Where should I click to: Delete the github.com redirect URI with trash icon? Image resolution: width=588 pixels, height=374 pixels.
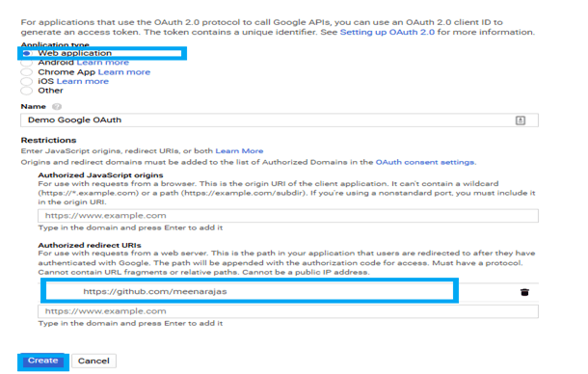pyautogui.click(x=524, y=292)
